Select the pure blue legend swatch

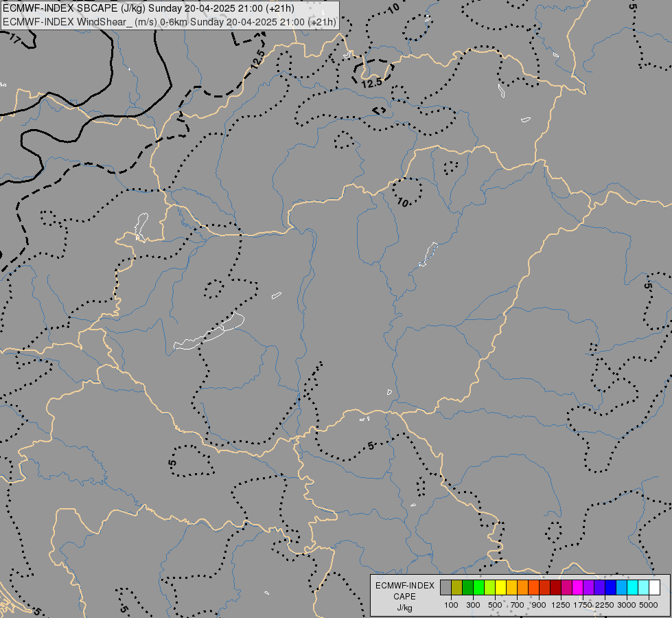pos(611,587)
